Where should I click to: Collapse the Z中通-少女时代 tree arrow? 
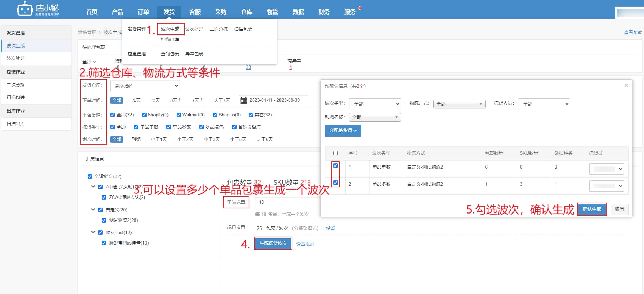pyautogui.click(x=93, y=187)
